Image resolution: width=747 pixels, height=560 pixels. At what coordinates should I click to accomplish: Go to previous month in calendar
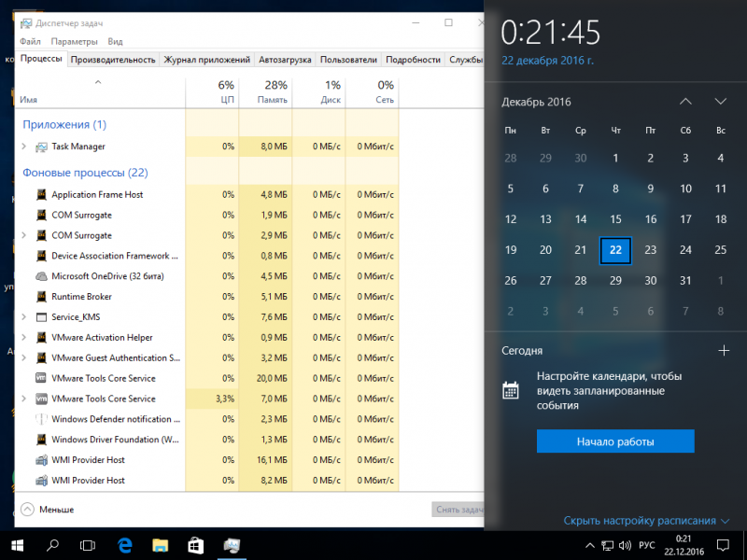pos(685,102)
